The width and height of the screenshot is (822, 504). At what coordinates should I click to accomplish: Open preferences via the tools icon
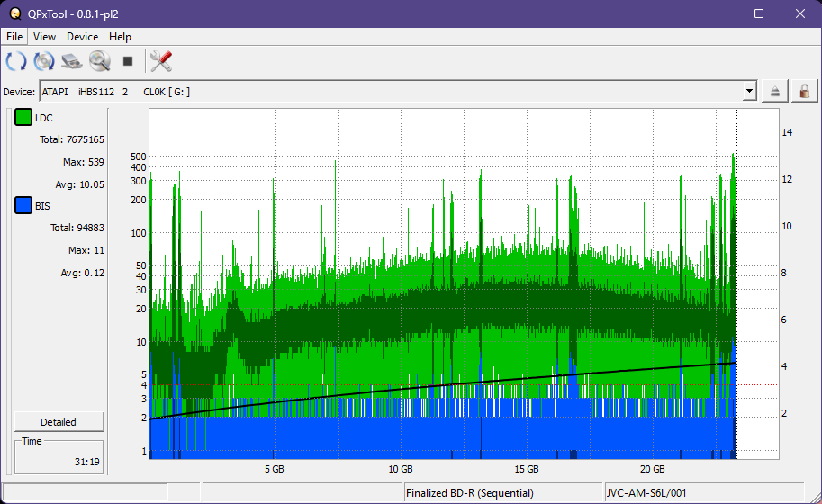pos(161,61)
